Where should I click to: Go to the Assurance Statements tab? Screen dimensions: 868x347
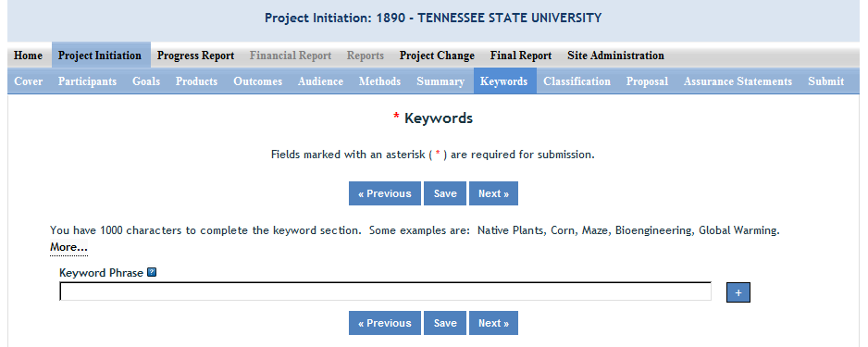[738, 81]
